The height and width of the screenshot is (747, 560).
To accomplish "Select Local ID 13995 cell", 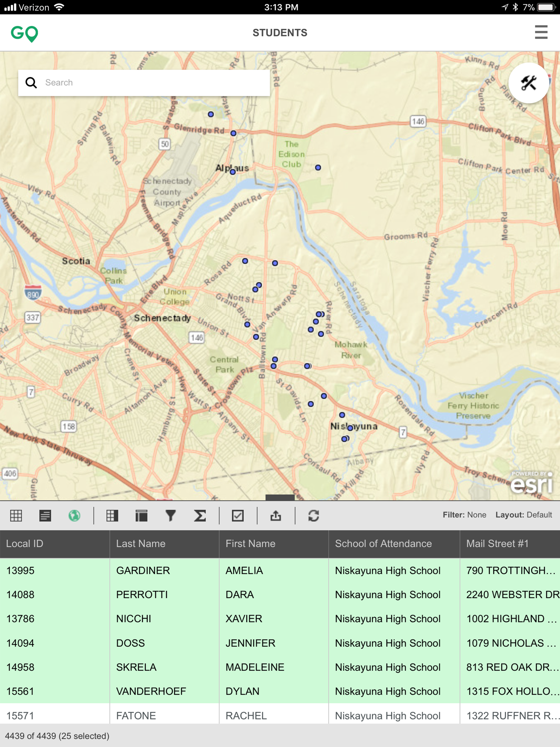I will click(x=55, y=570).
